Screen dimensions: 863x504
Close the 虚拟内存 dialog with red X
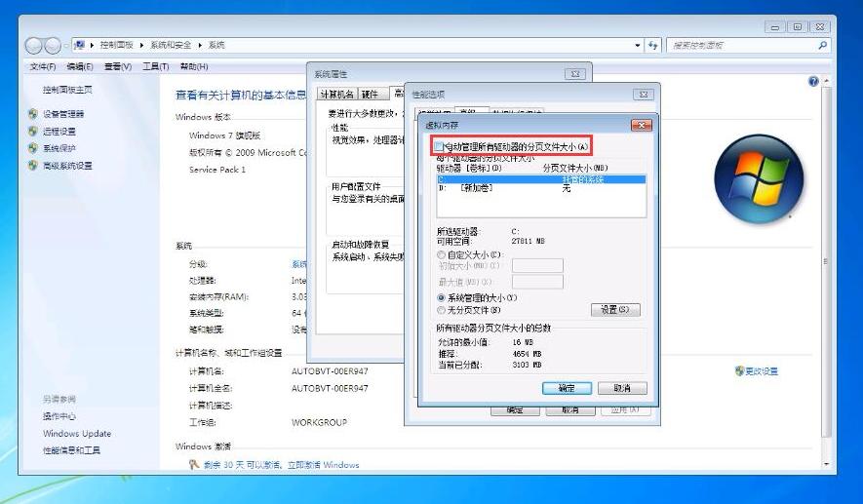point(642,126)
